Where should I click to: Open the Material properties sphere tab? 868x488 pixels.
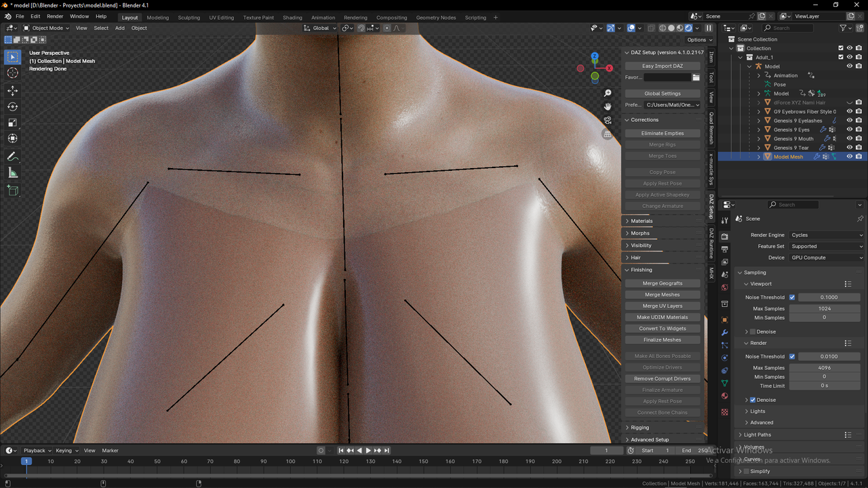tap(725, 396)
